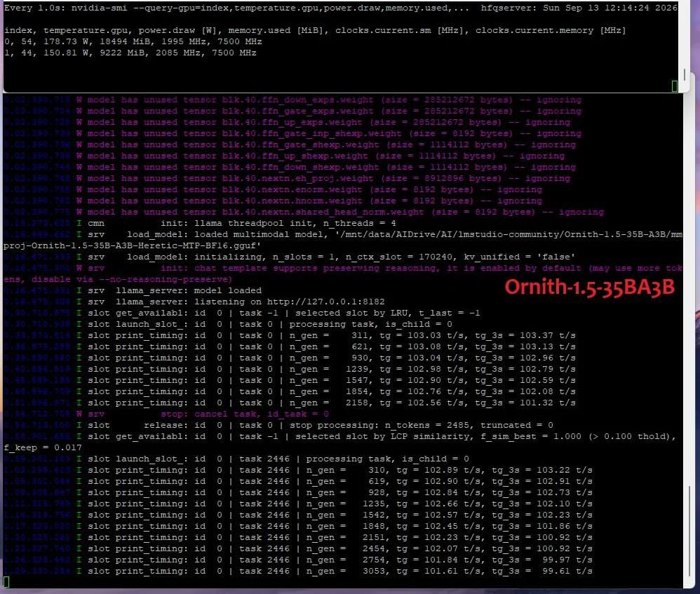Click the '--no-reasoning-preserve' flag text
Viewport: 700px width, 594px height.
pos(163,279)
